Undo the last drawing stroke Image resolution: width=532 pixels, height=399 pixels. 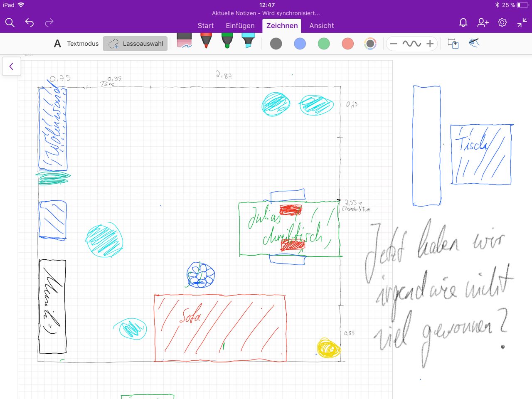[30, 22]
